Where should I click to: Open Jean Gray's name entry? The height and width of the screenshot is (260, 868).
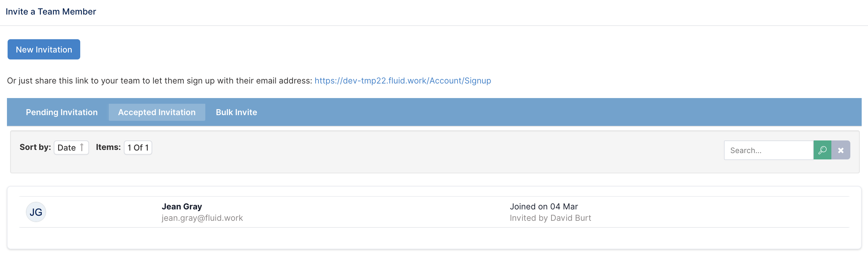pos(182,206)
